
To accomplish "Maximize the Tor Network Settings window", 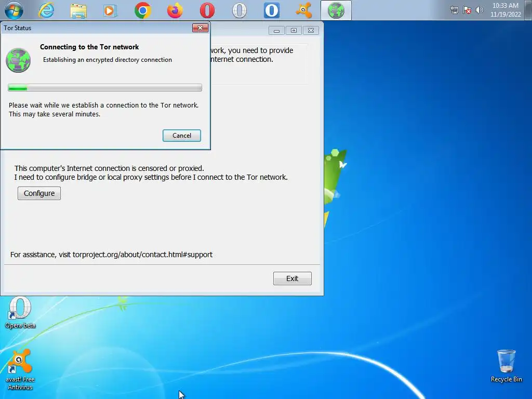I will (x=294, y=31).
